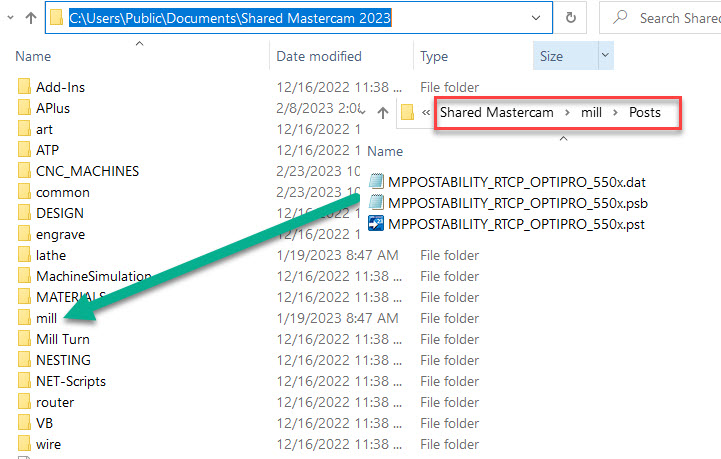Select the lathe folder icon
The image size is (721, 459).
pos(24,255)
